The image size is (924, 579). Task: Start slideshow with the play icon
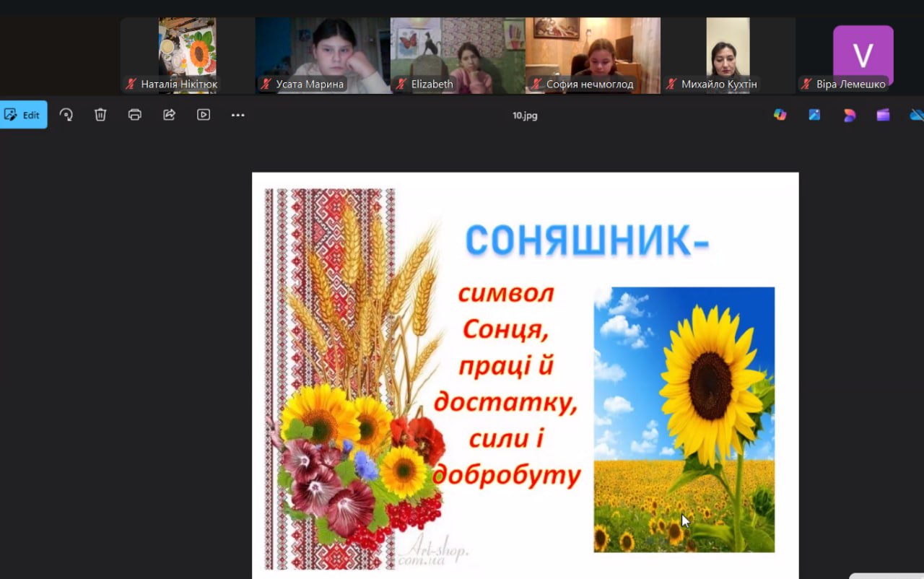(204, 115)
